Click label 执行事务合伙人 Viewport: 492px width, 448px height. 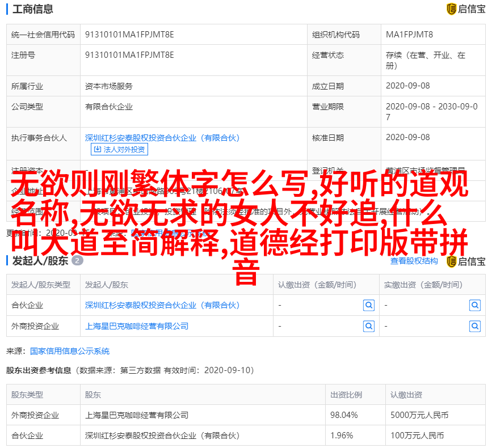click(x=39, y=138)
